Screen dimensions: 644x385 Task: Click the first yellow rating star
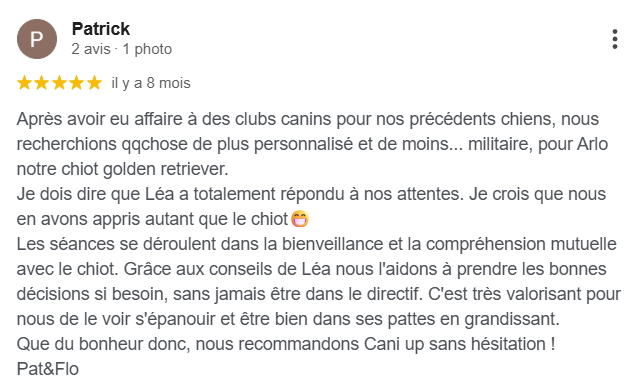click(x=24, y=83)
